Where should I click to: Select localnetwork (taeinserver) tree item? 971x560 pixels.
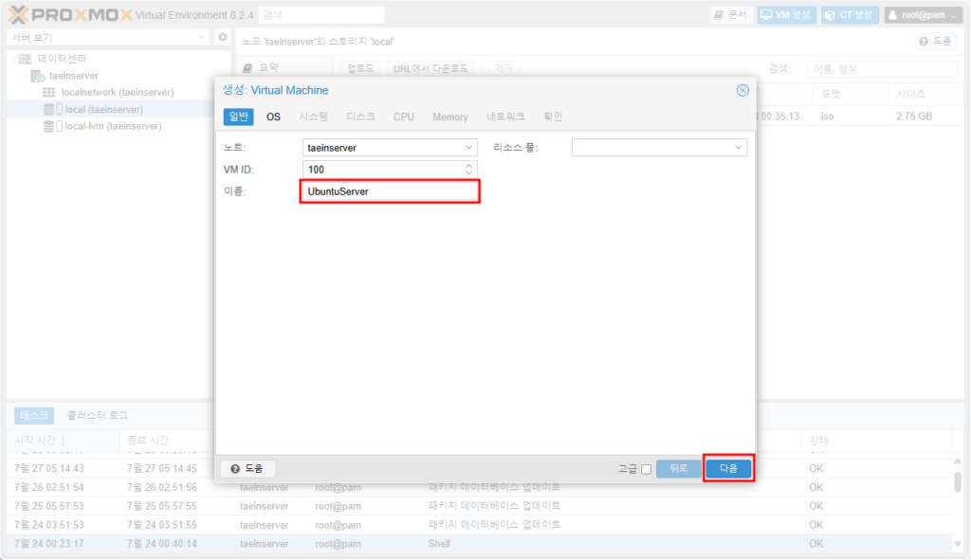(x=118, y=92)
